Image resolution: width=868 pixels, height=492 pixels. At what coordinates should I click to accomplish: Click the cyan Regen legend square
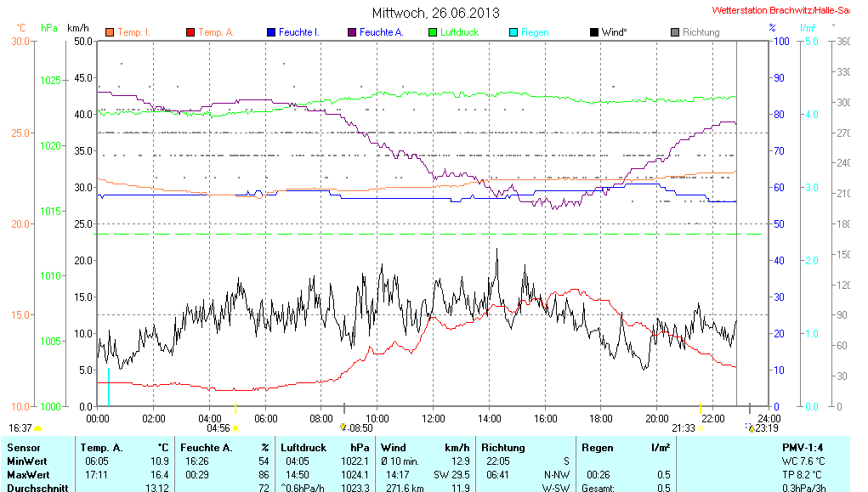pos(513,32)
